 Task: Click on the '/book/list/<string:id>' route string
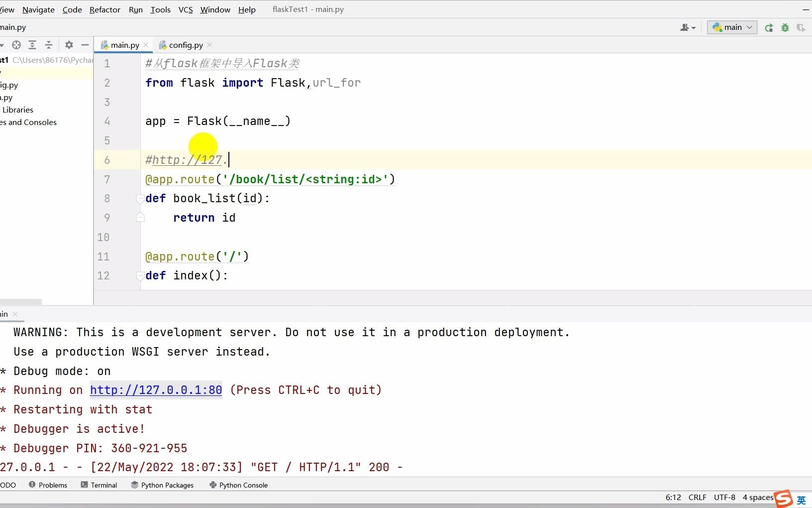click(x=305, y=179)
